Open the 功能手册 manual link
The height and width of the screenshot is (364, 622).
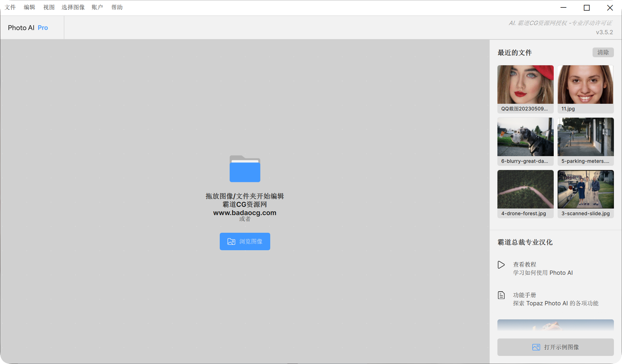[525, 295]
